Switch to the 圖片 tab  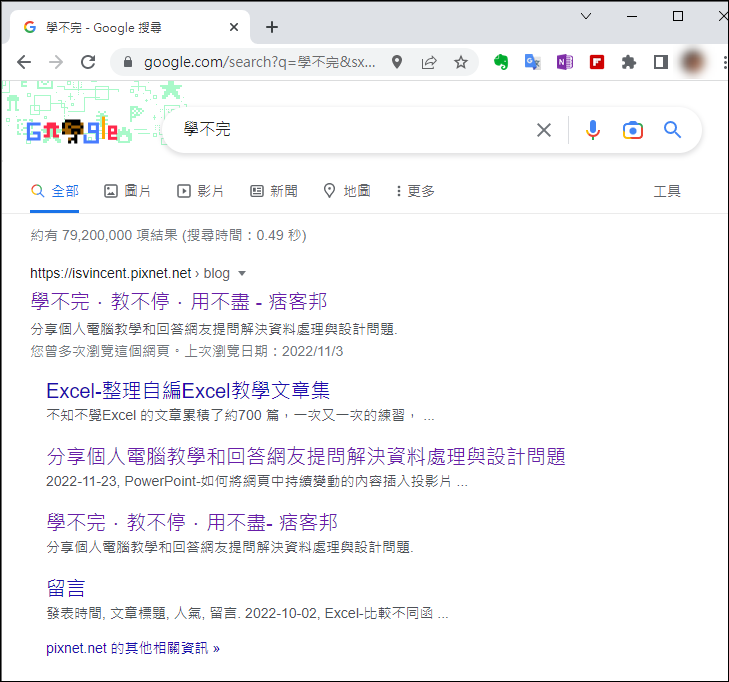coord(127,191)
